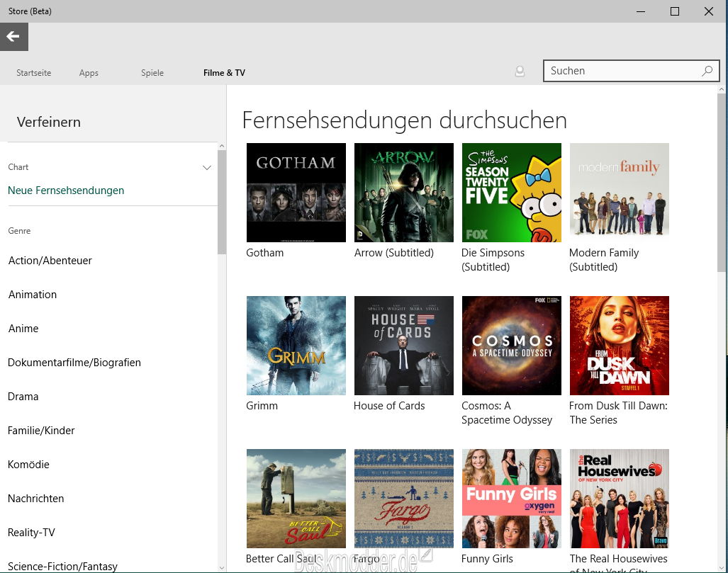Viewport: 728px width, 573px height.
Task: Click the main content scrollbar thumb
Action: (x=721, y=182)
